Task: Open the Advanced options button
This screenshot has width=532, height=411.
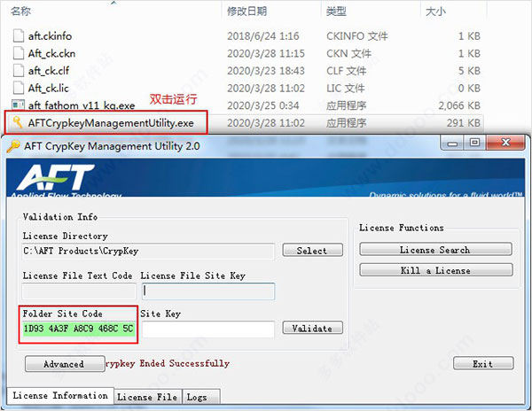Action: [65, 364]
